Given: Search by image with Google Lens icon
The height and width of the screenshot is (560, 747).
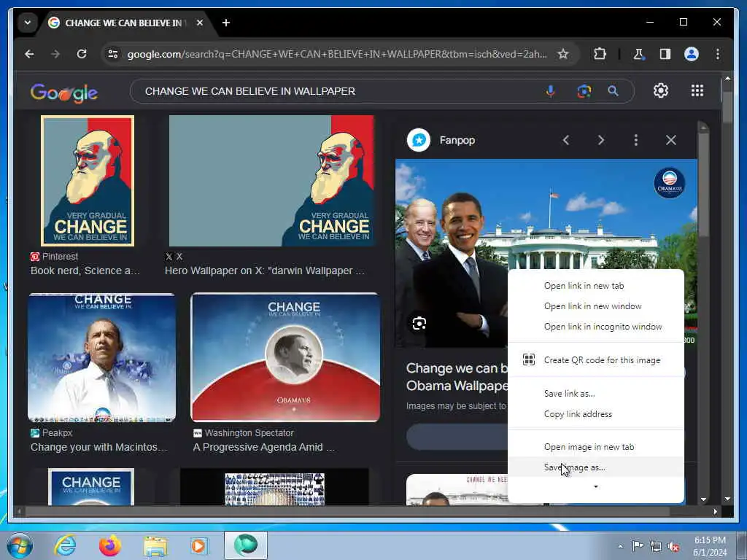Looking at the screenshot, I should click(x=584, y=91).
